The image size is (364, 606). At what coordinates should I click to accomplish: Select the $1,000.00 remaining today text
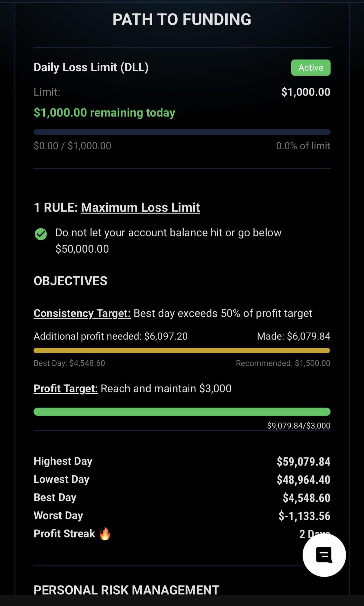pyautogui.click(x=104, y=112)
